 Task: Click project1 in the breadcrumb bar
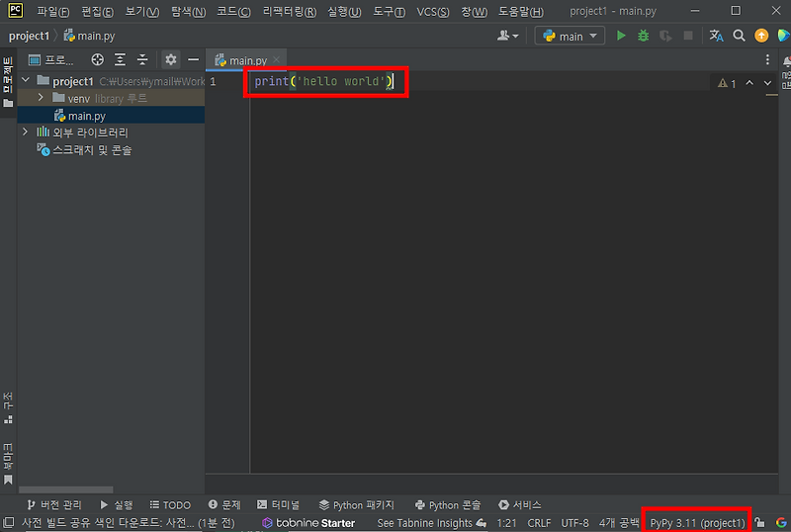[x=29, y=36]
